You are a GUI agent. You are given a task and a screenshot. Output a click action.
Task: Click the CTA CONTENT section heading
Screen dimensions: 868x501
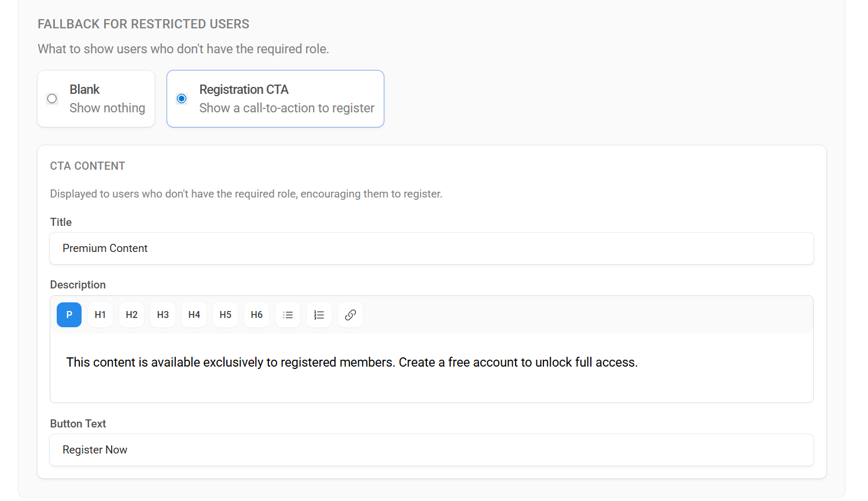[x=87, y=166]
